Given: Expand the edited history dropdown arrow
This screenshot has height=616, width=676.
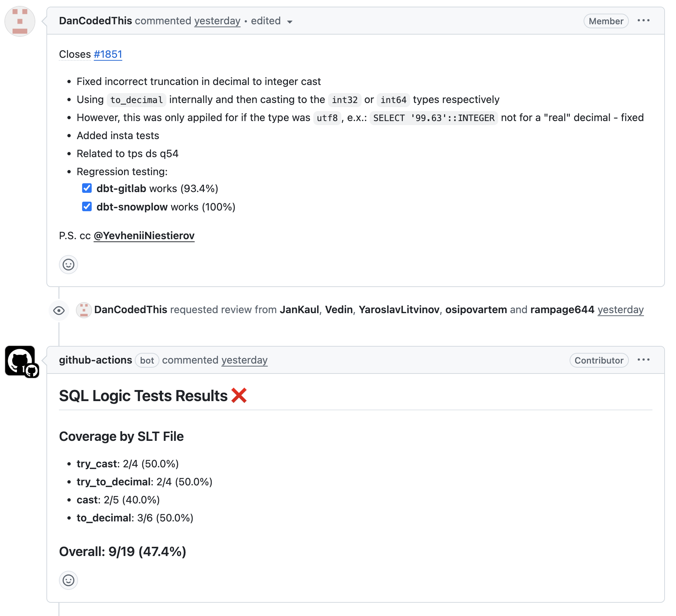Looking at the screenshot, I should [x=290, y=22].
